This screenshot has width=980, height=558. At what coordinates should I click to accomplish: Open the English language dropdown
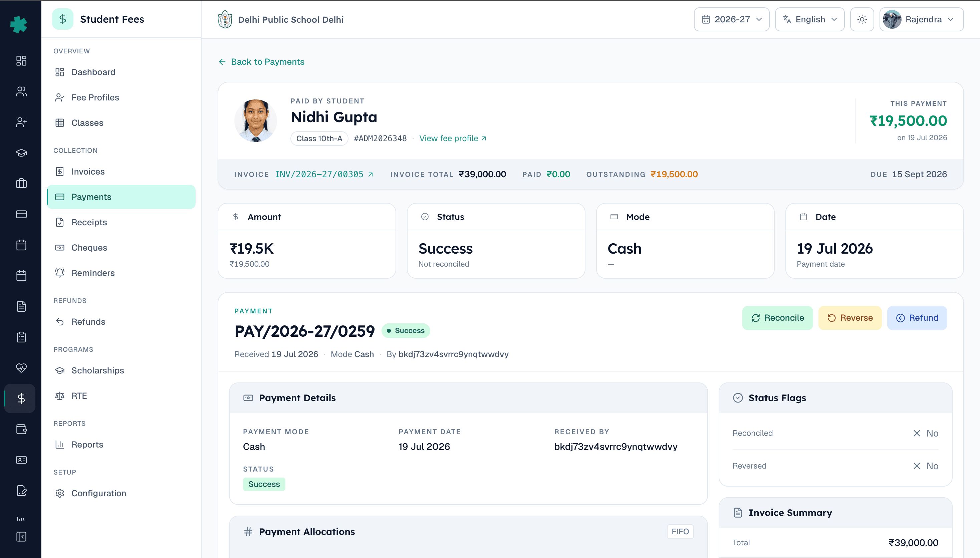point(809,19)
